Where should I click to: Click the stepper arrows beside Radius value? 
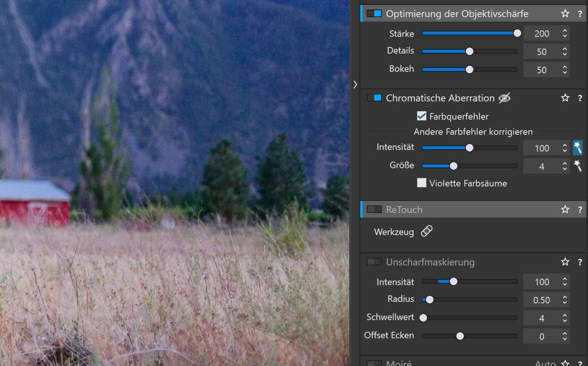(565, 300)
